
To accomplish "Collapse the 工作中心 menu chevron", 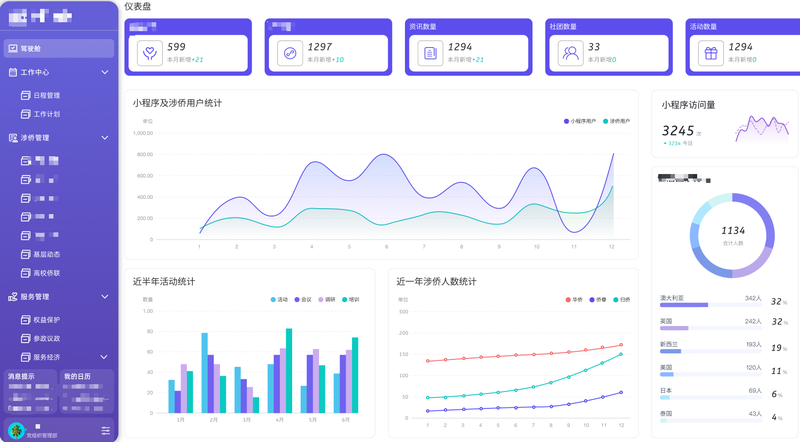I will pyautogui.click(x=105, y=72).
